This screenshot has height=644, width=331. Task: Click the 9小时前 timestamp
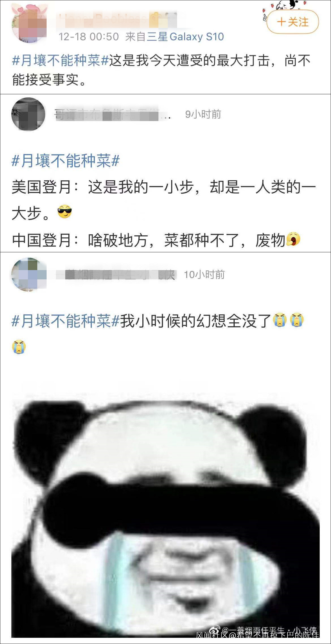pos(203,114)
